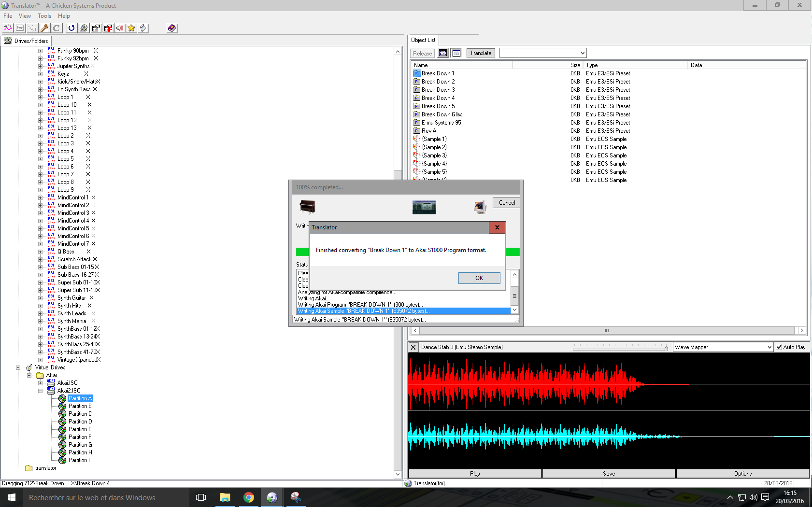
Task: Close the audio preview with X icon
Action: [413, 347]
